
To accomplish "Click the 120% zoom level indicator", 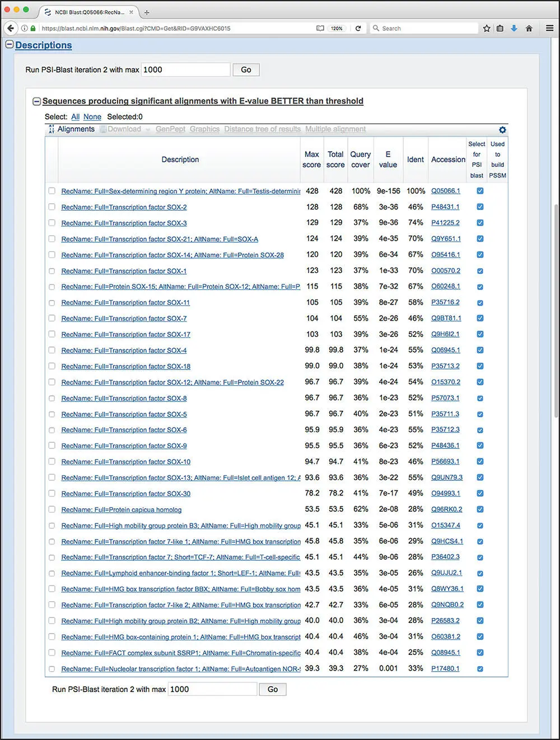I will point(337,28).
